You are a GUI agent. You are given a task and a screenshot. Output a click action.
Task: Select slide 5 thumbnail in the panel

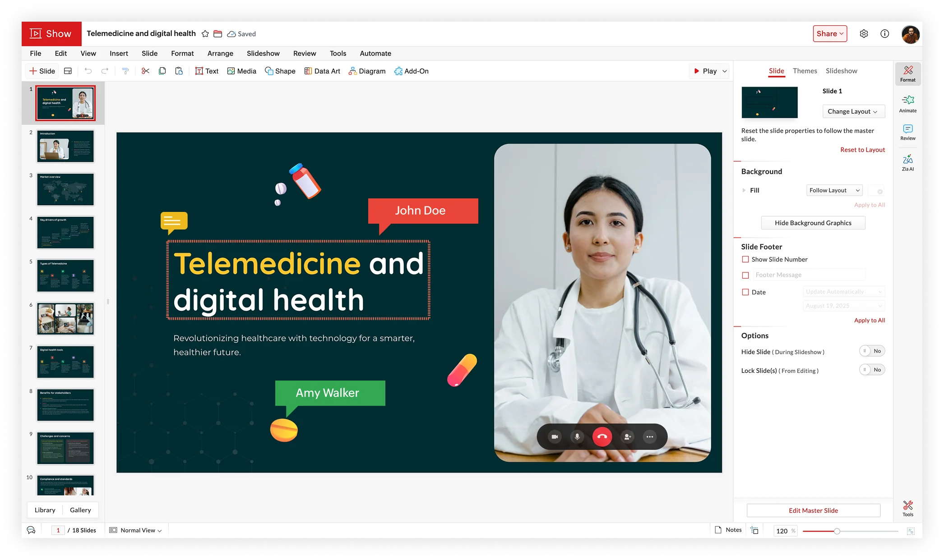click(65, 275)
